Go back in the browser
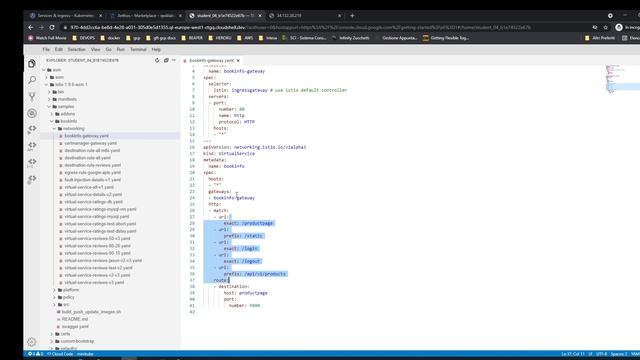 (x=31, y=27)
